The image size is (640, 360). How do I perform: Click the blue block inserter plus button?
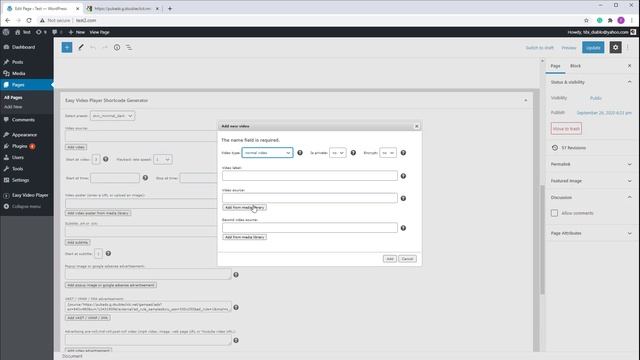[67, 47]
